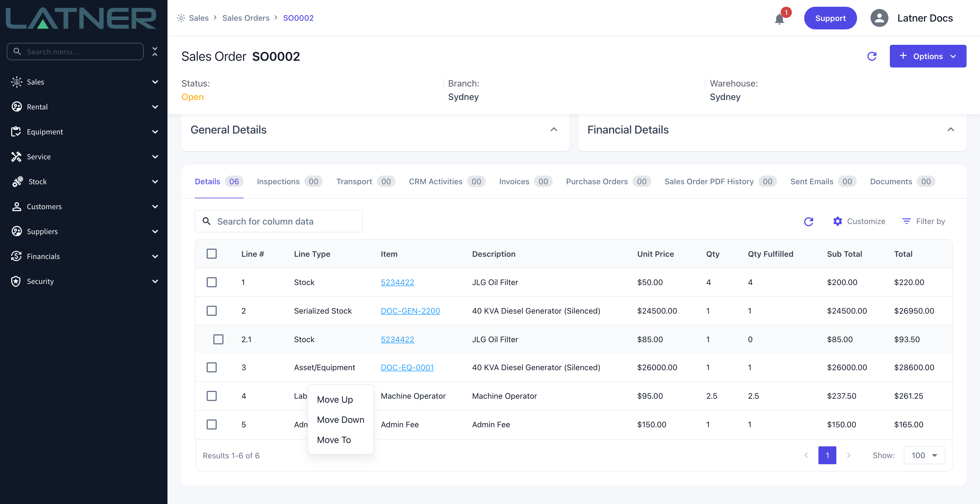This screenshot has width=980, height=504.
Task: Click the Filter by lines icon
Action: tap(906, 221)
